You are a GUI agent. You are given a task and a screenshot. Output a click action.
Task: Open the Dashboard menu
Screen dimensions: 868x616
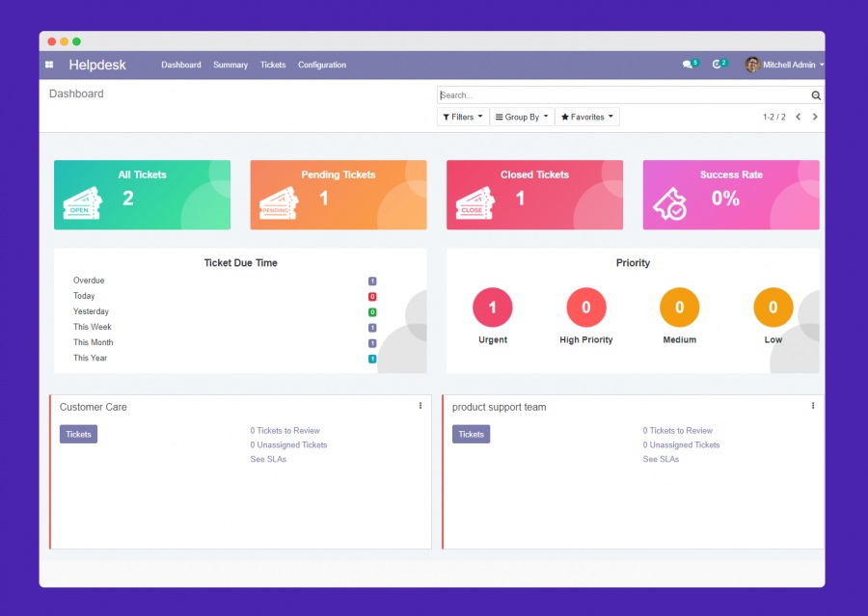(x=181, y=65)
